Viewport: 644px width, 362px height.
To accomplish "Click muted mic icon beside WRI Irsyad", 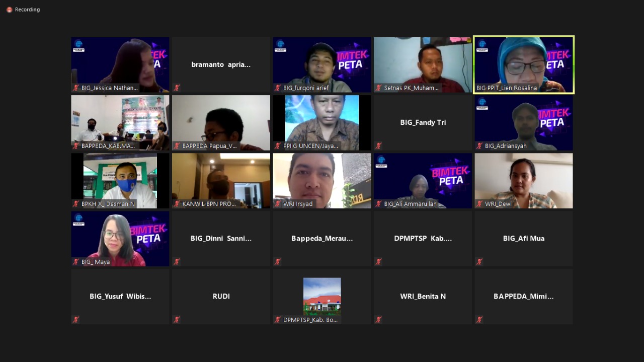I will (278, 204).
